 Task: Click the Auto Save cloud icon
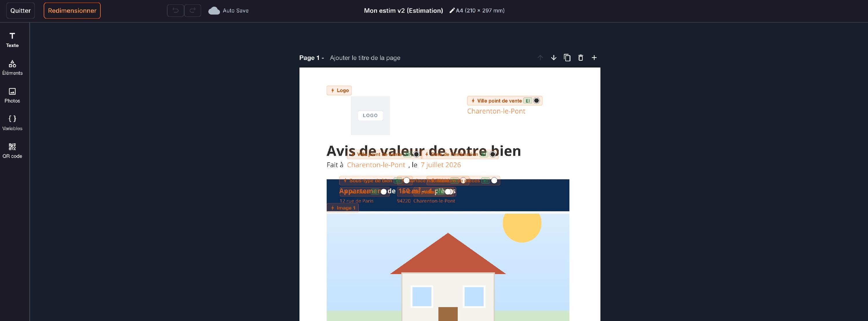[214, 11]
